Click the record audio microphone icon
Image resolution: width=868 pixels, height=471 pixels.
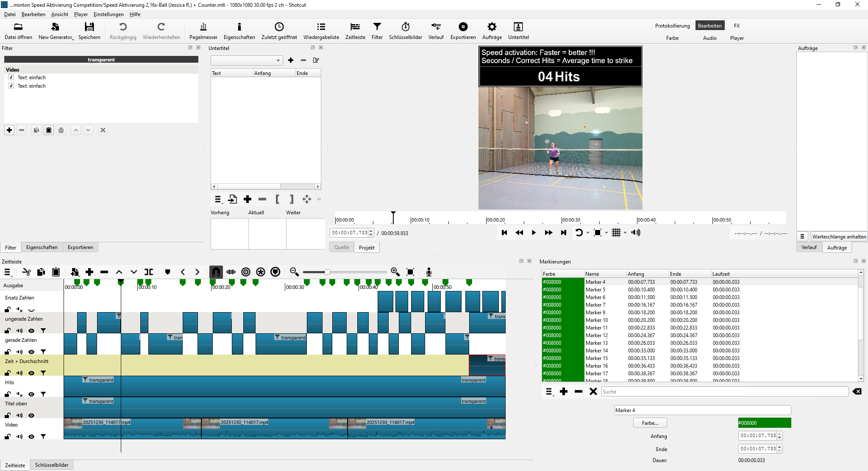tap(428, 272)
